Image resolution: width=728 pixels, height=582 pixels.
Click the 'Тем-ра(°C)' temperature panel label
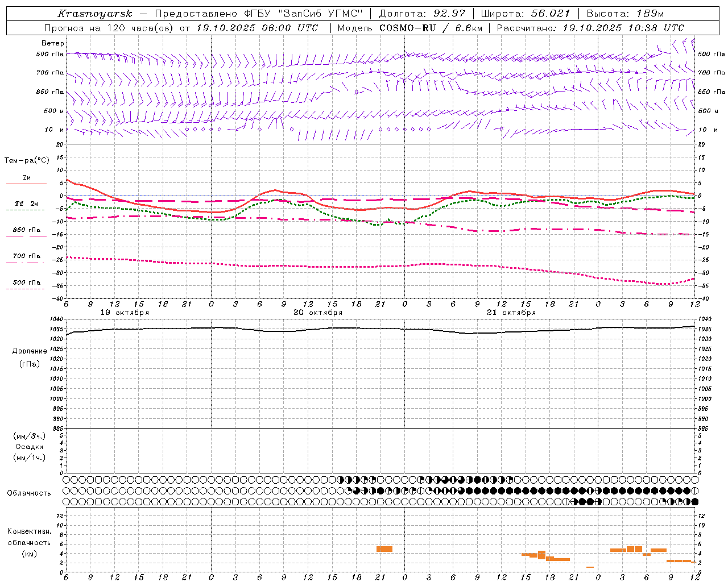click(27, 161)
